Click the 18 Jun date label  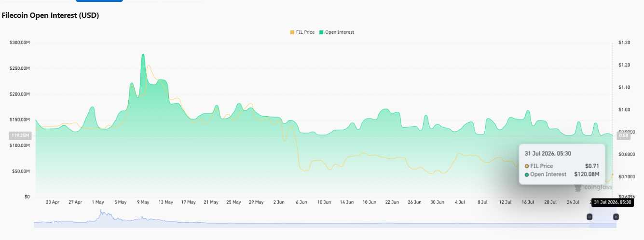(x=369, y=203)
